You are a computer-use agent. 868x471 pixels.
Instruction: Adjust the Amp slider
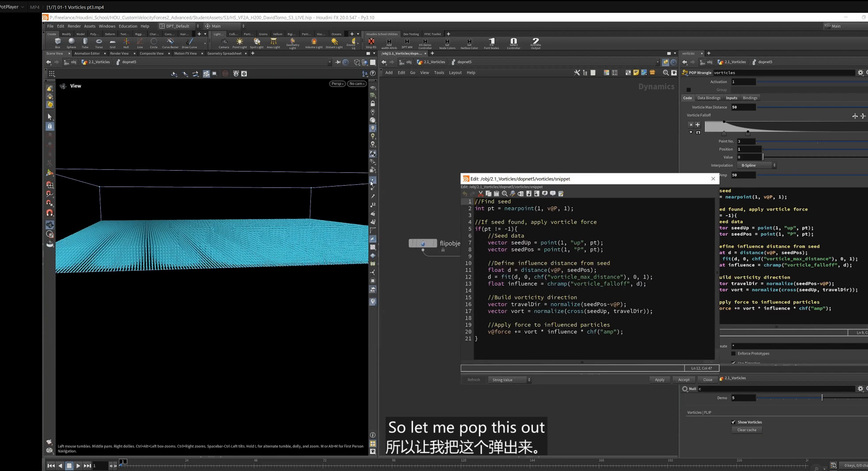pyautogui.click(x=812, y=175)
